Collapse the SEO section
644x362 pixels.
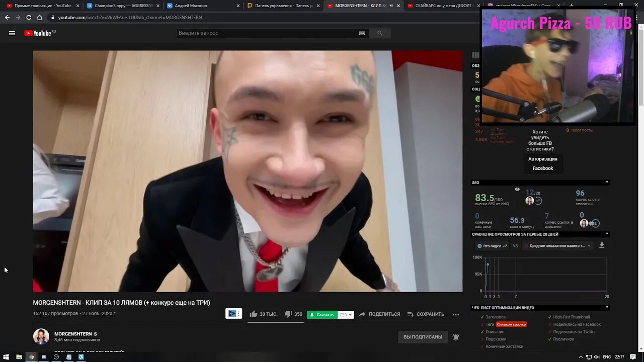pyautogui.click(x=607, y=183)
